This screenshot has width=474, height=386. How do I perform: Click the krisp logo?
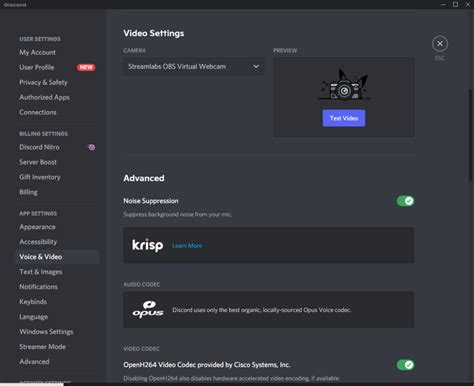click(148, 246)
